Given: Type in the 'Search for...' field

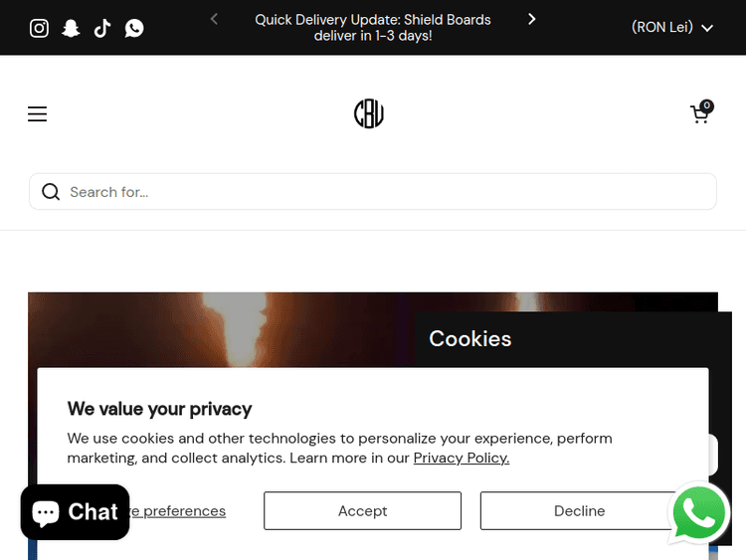Looking at the screenshot, I should click(x=388, y=192).
